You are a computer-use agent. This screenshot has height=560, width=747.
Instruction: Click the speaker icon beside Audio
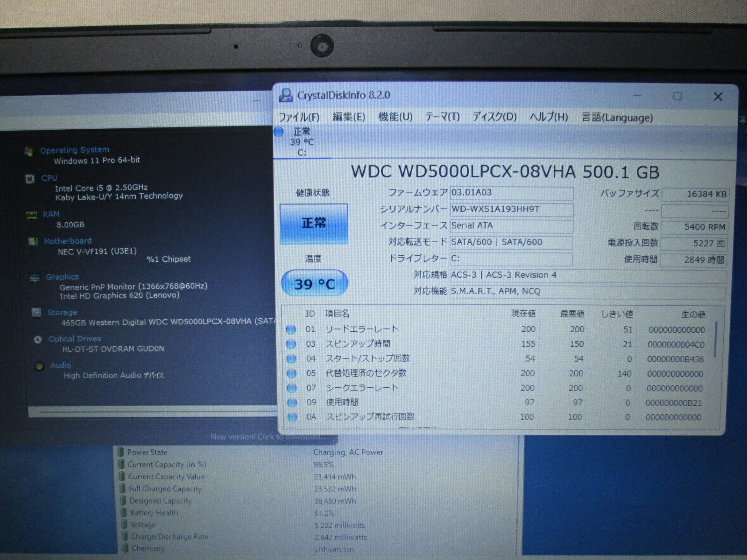click(40, 366)
